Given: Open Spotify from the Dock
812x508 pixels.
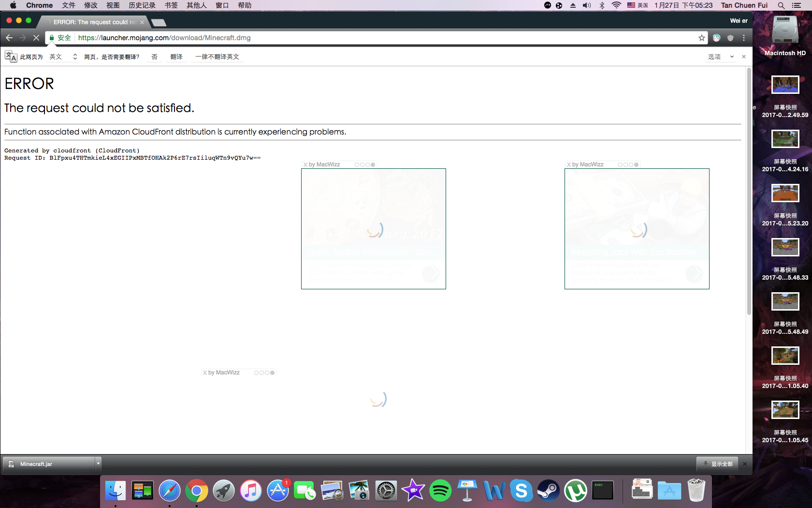Looking at the screenshot, I should [x=440, y=491].
